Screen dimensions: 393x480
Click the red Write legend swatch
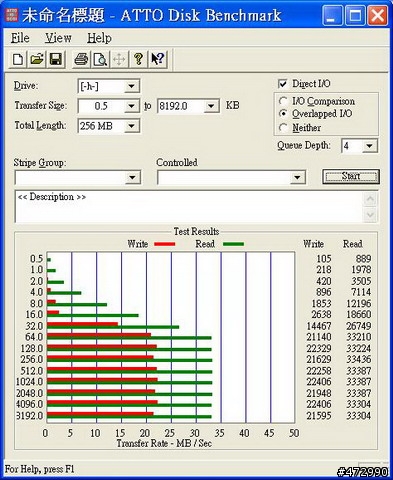coord(165,244)
